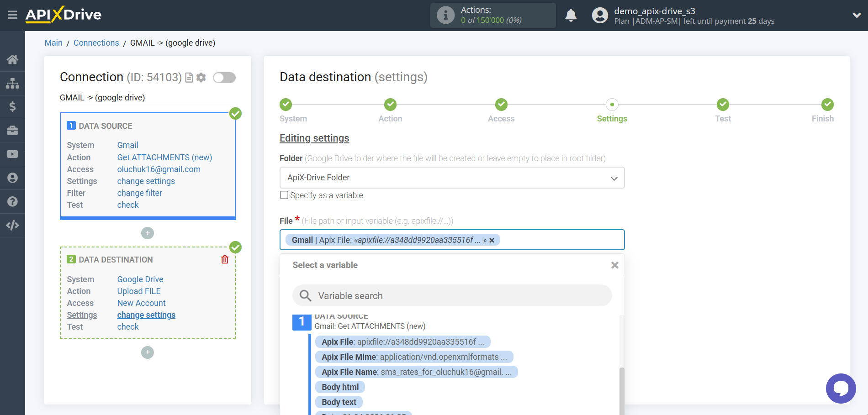Open video tutorials sidebar icon
Screen dimensions: 868x415
coord(12,154)
